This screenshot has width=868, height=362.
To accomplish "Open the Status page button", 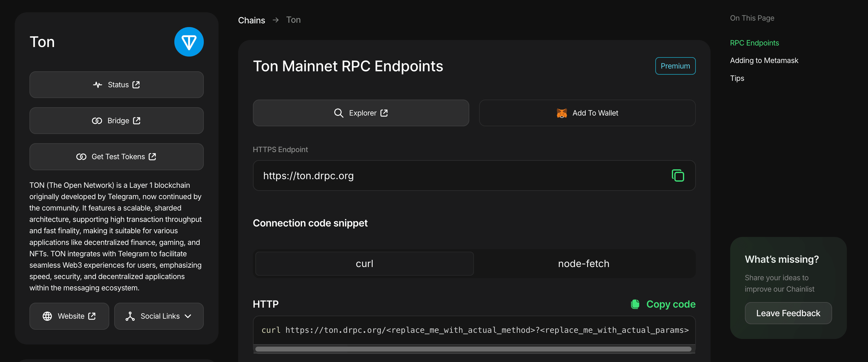I will (x=116, y=85).
